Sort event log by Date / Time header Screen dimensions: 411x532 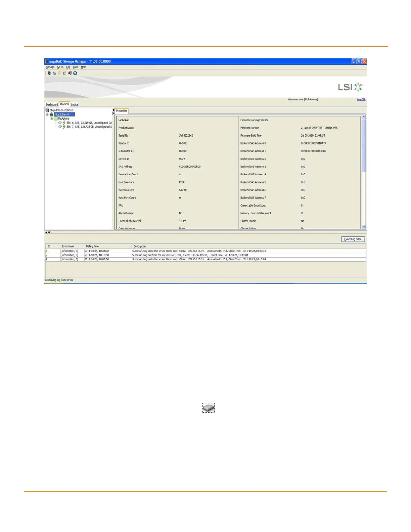pos(107,246)
